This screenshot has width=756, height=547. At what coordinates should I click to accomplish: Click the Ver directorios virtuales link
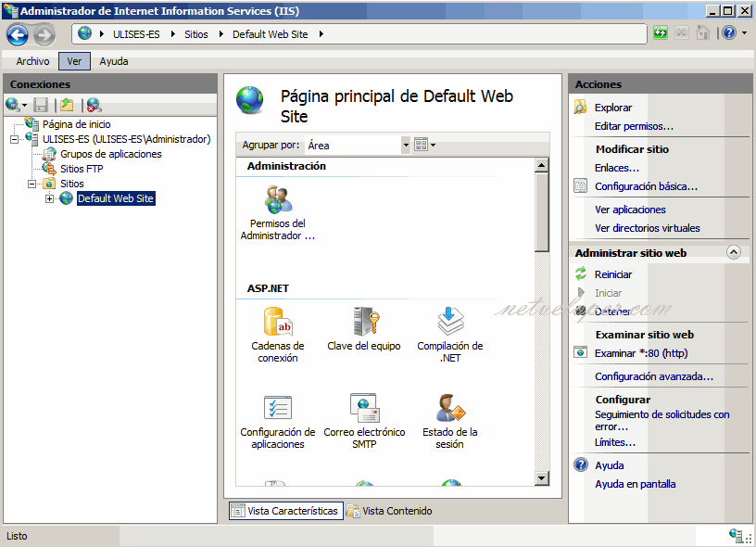click(x=648, y=228)
